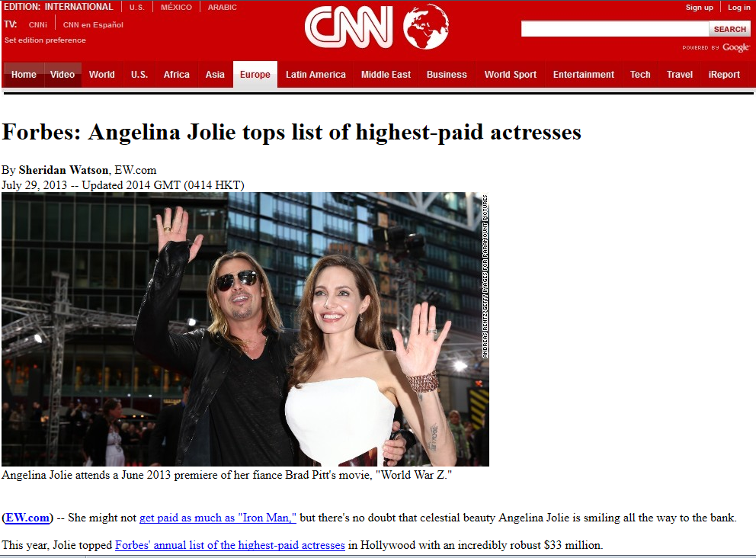Open the iReport section

[x=724, y=75]
